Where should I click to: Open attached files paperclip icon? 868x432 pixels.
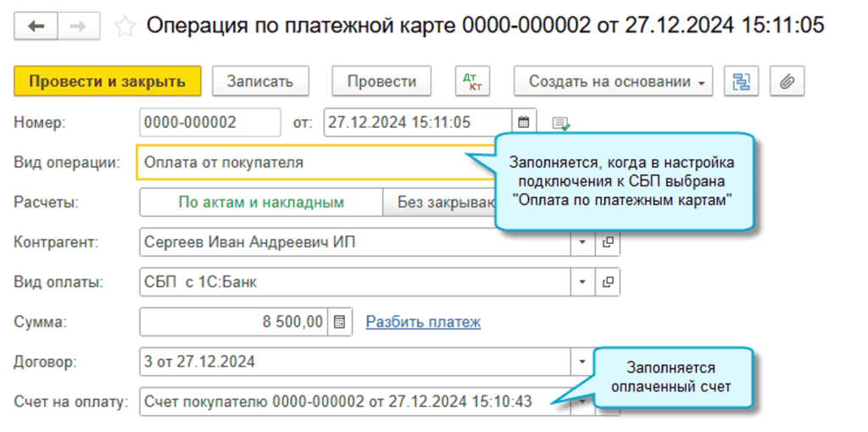point(787,81)
